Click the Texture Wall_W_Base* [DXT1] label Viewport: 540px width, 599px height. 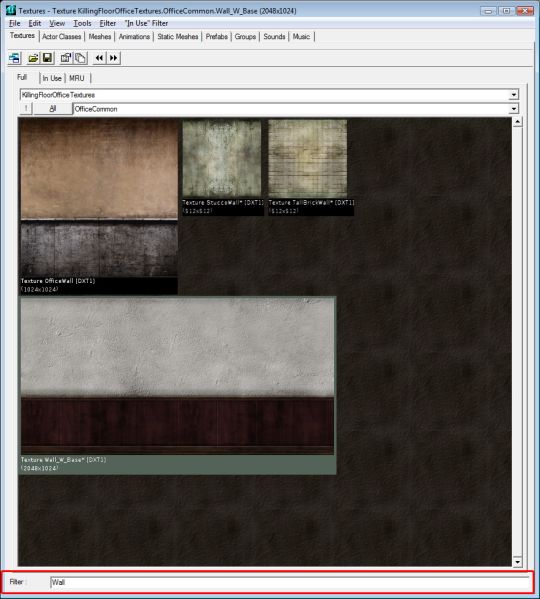[63, 460]
